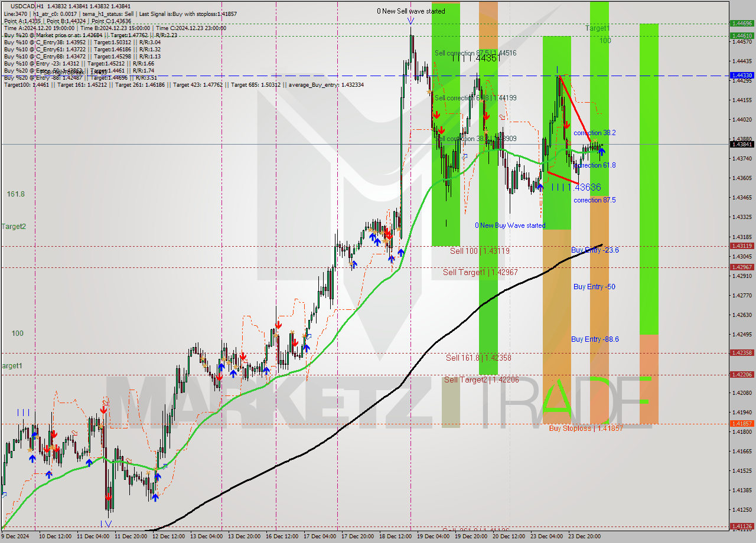Select the 'Buy Entry -23.6' label

595,250
